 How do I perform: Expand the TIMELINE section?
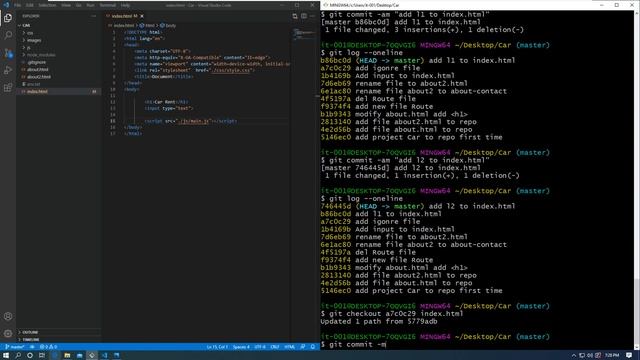pyautogui.click(x=29, y=339)
